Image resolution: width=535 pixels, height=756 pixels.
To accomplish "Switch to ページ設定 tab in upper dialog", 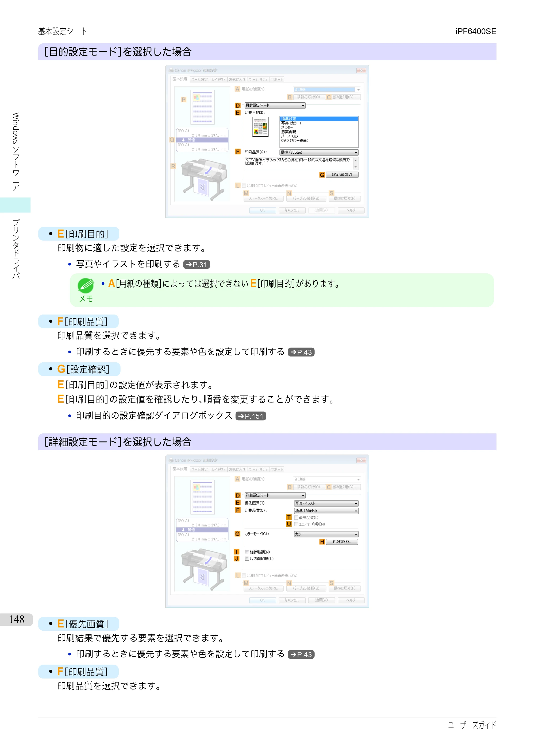I will 200,80.
